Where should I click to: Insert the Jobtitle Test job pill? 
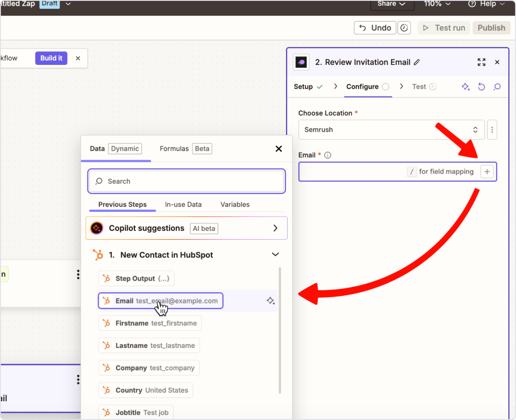coord(136,412)
